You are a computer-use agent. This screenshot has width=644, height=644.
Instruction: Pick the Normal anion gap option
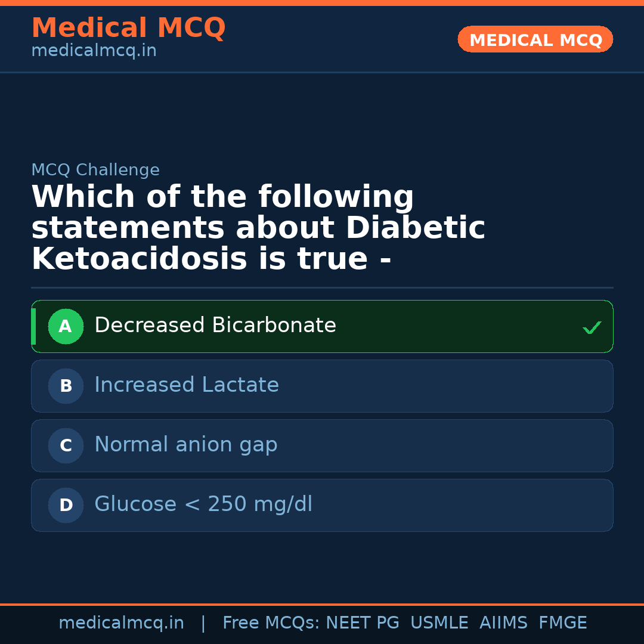pyautogui.click(x=186, y=445)
